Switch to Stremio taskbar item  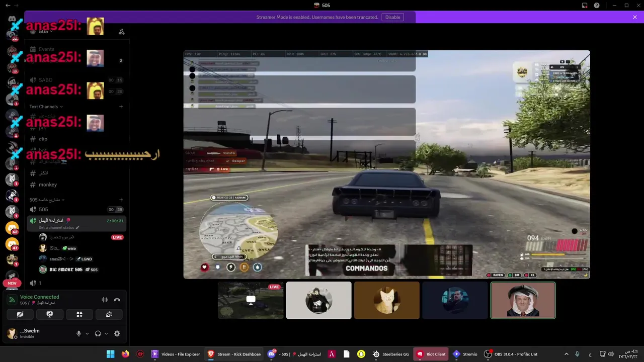click(x=465, y=354)
